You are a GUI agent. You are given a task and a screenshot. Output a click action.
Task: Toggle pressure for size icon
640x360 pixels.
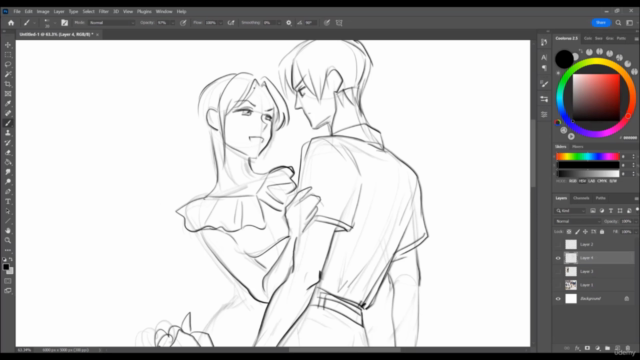[x=327, y=23]
